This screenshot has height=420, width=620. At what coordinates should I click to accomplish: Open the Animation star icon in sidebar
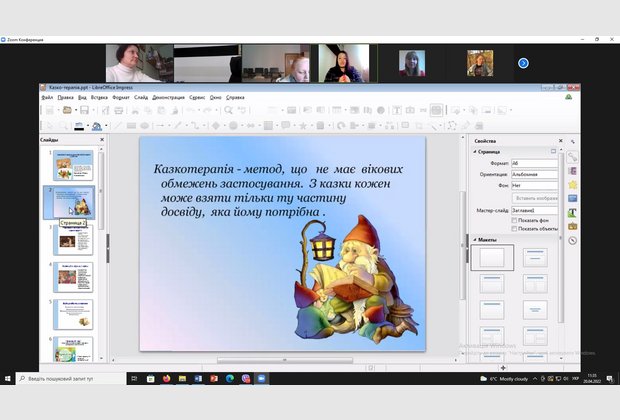tap(572, 184)
